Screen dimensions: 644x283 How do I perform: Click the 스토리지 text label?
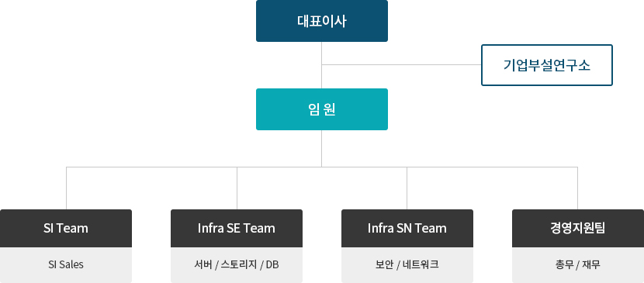click(241, 265)
